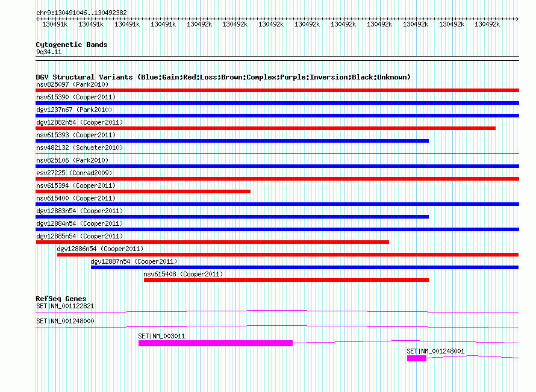Click the chr9:130491046..130492382 coordinate text
Screen dimensions: 536x392
coord(81,13)
